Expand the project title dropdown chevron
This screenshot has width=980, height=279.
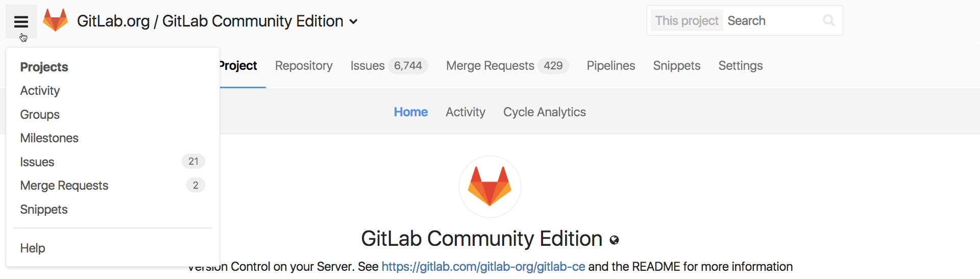point(353,21)
